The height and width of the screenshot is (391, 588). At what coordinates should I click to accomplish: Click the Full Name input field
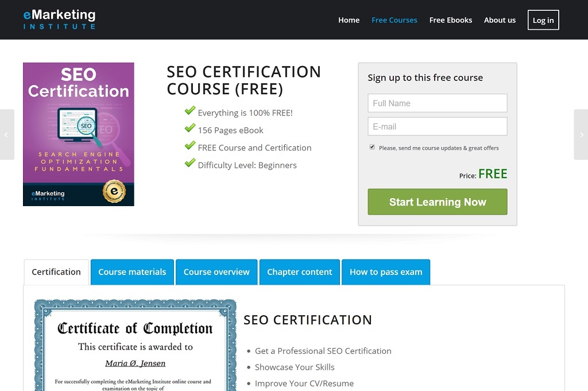tap(437, 103)
